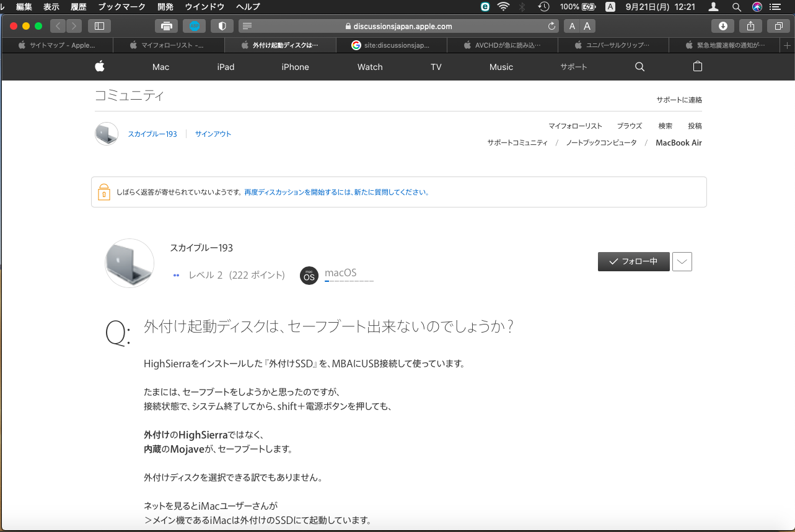The width and height of the screenshot is (795, 532).
Task: Open Reader view from the address bar
Action: point(247,26)
